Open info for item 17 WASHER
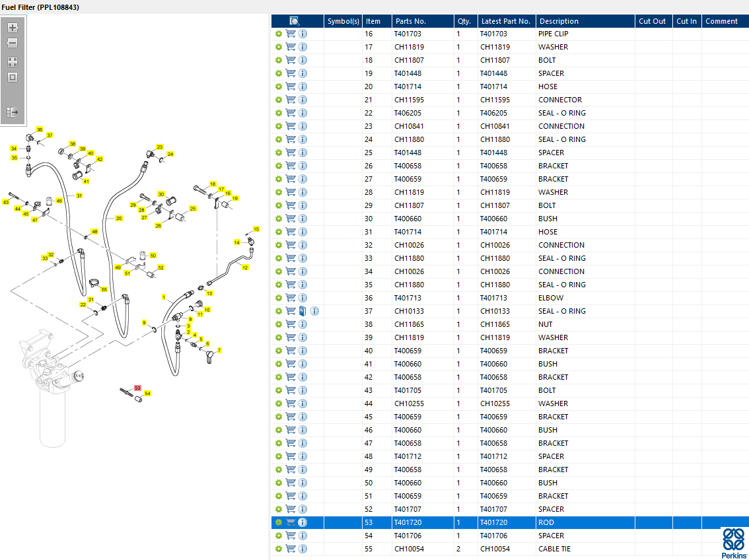 303,47
